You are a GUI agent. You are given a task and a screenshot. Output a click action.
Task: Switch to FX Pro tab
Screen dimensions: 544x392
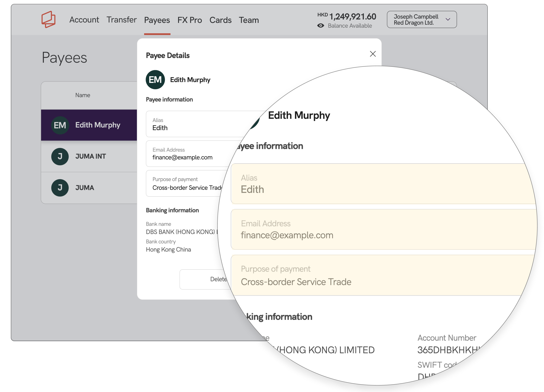190,20
